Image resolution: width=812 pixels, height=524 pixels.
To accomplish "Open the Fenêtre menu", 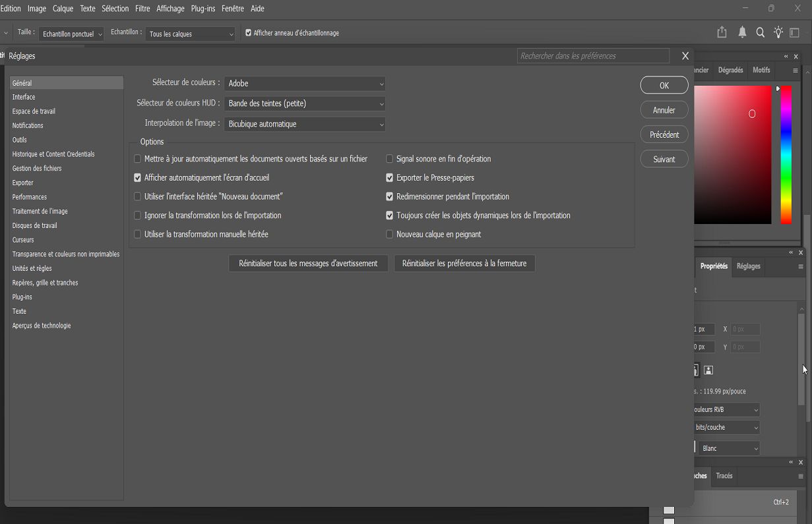I will (x=233, y=9).
